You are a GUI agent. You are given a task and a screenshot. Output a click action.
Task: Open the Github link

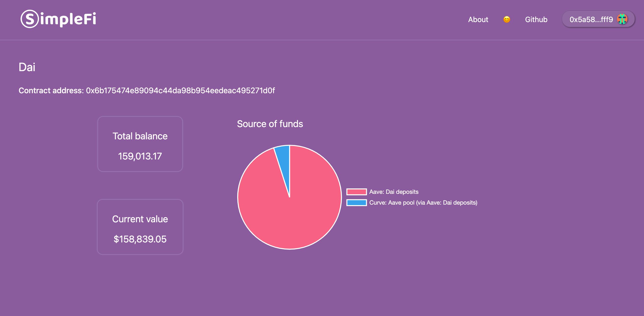pyautogui.click(x=536, y=20)
